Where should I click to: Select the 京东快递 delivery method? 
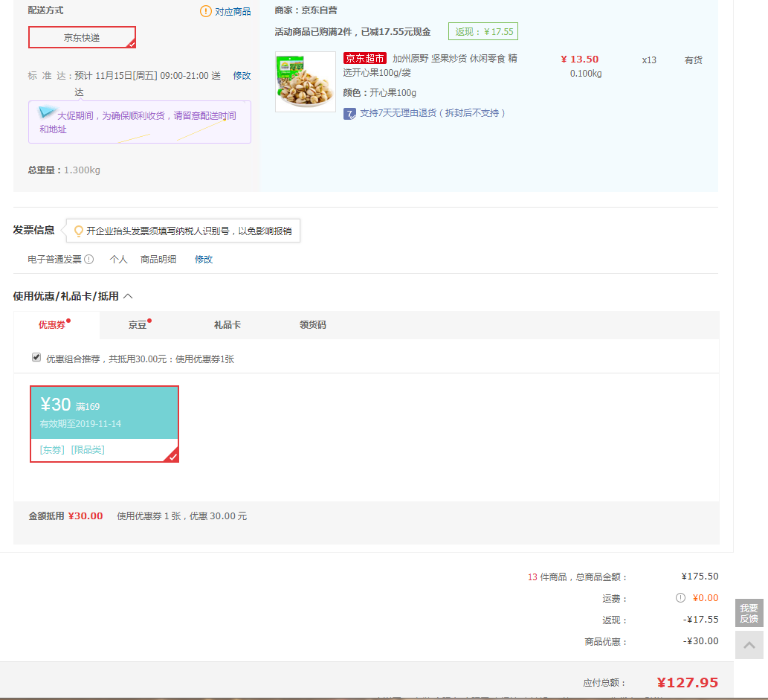click(x=82, y=37)
